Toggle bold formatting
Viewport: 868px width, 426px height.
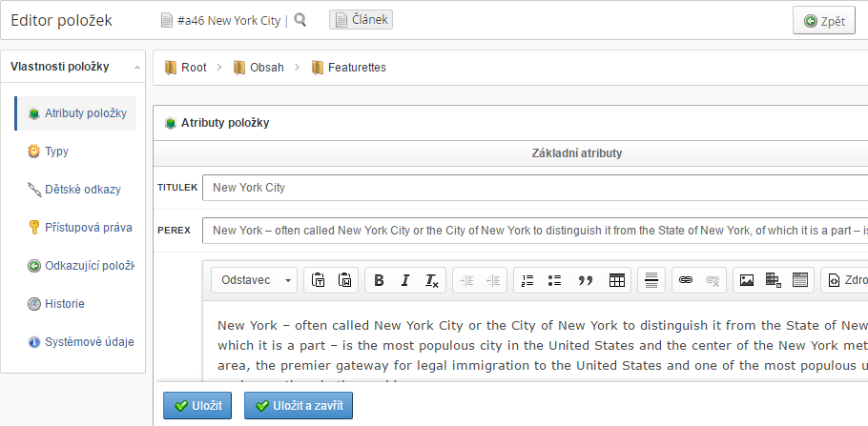tap(380, 280)
